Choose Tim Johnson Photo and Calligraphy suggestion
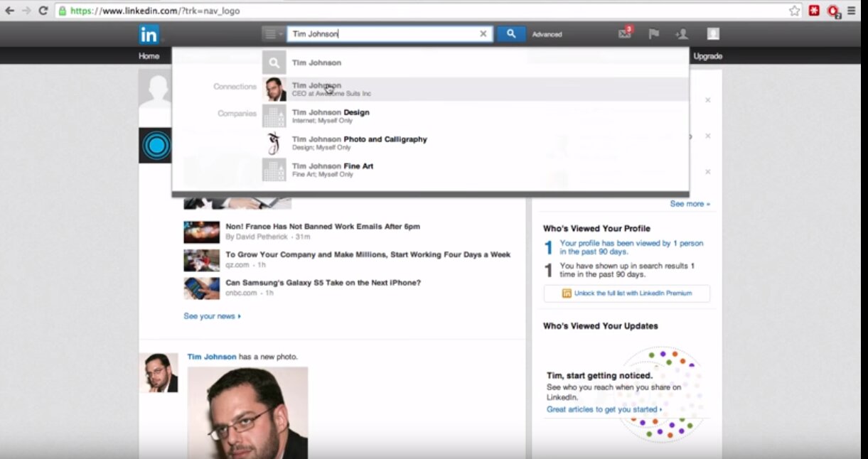This screenshot has height=459, width=868. click(359, 143)
